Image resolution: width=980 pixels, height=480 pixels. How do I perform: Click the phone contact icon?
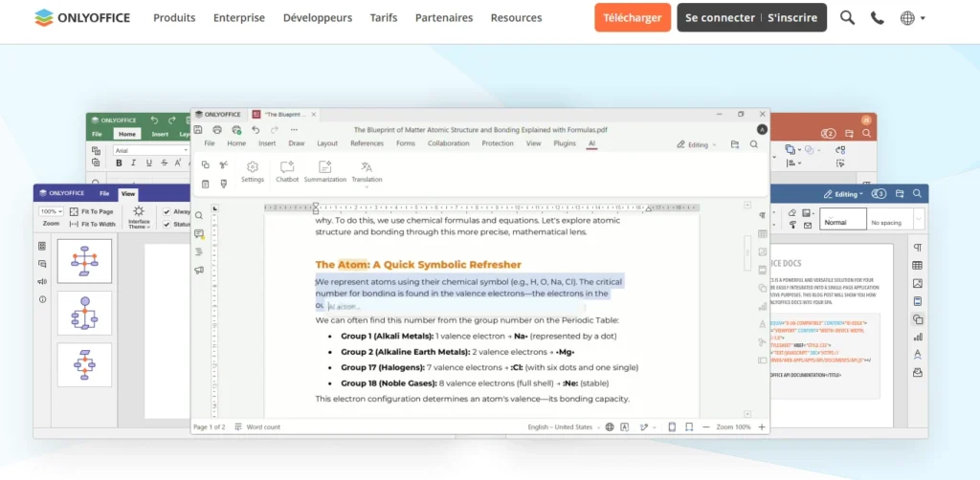point(878,18)
